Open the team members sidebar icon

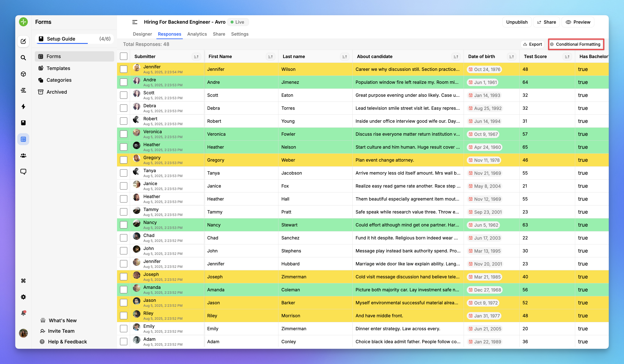pyautogui.click(x=23, y=155)
